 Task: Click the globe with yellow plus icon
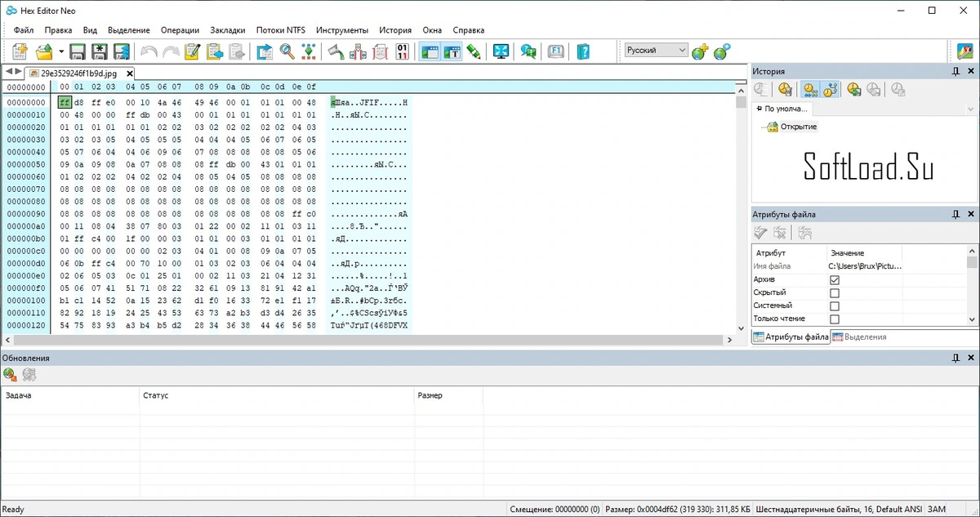[x=700, y=51]
